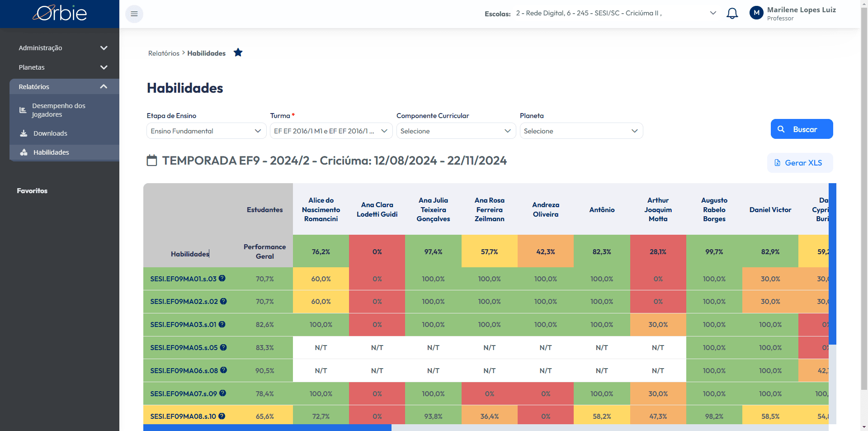868x431 pixels.
Task: Click the help icon beside SESI.EF09MA01.s.03
Action: pos(222,279)
